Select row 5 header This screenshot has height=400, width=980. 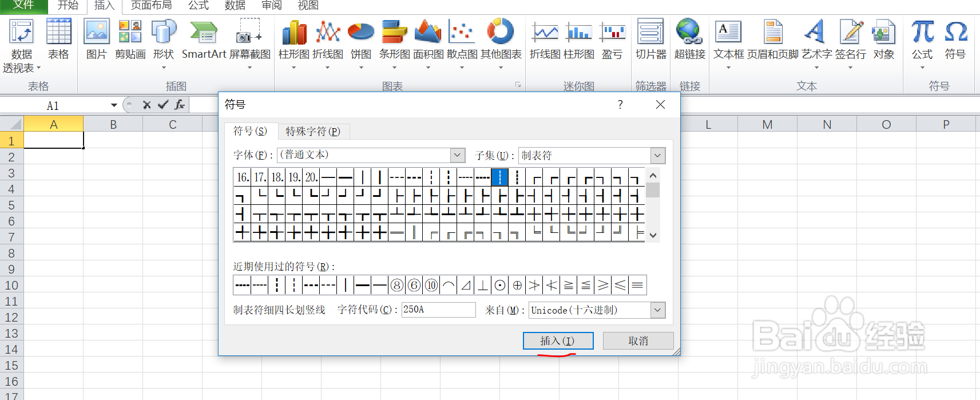11,205
